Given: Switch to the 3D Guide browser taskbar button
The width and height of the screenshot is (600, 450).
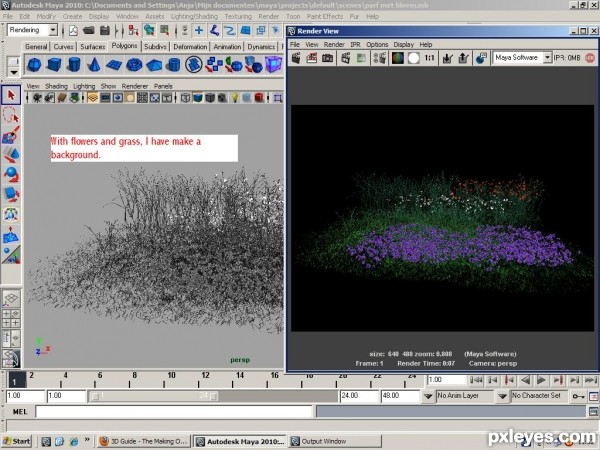Looking at the screenshot, I should point(143,441).
